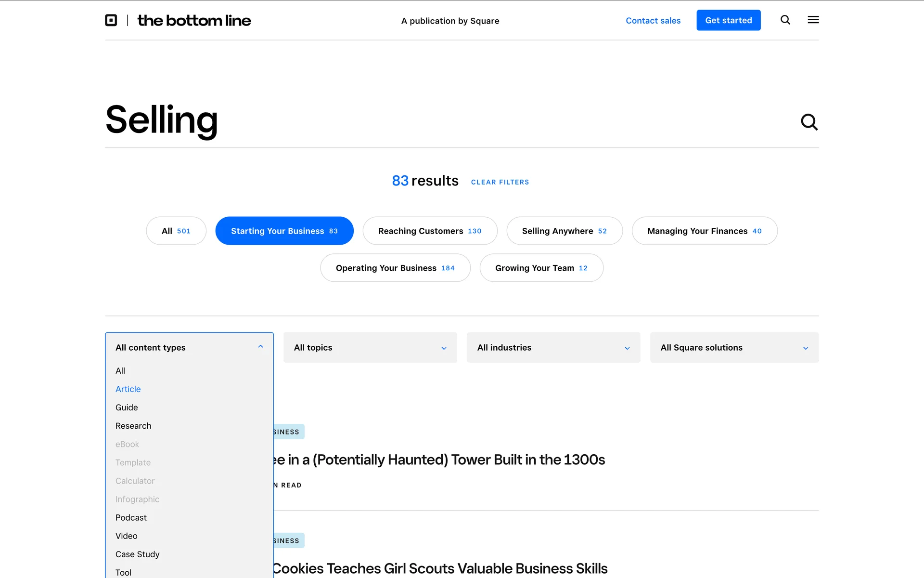Expand the All Square solutions dropdown
The width and height of the screenshot is (924, 578).
coord(733,347)
